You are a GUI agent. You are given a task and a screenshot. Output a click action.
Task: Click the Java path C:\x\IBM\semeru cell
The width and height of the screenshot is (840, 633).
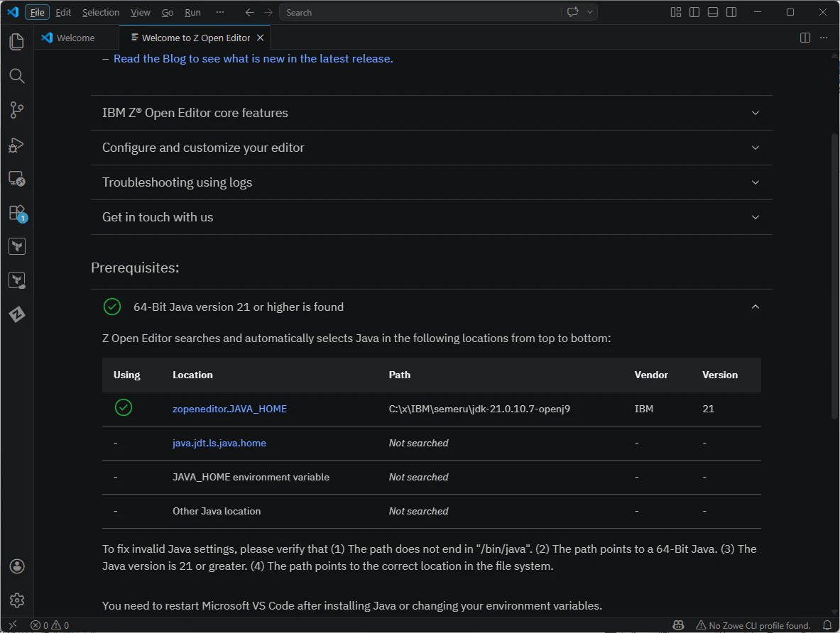[x=479, y=409]
